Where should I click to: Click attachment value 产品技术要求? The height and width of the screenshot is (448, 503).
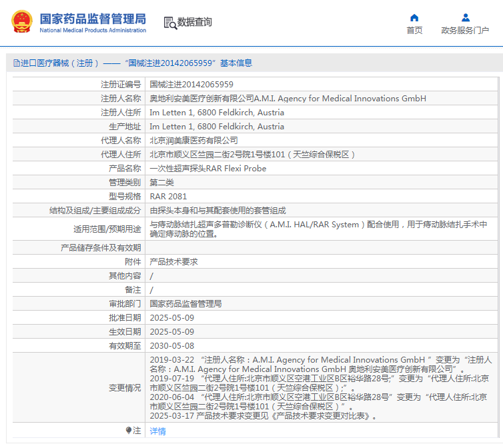click(173, 262)
